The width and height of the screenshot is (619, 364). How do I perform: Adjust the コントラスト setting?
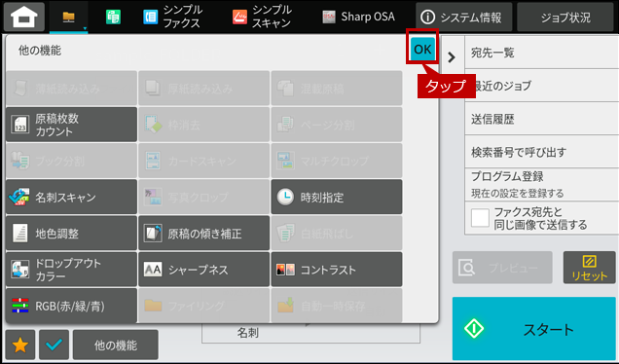337,270
